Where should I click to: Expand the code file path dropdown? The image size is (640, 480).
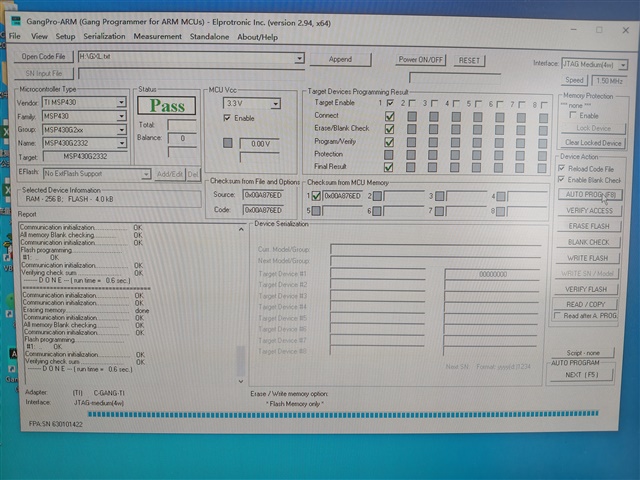[x=299, y=58]
